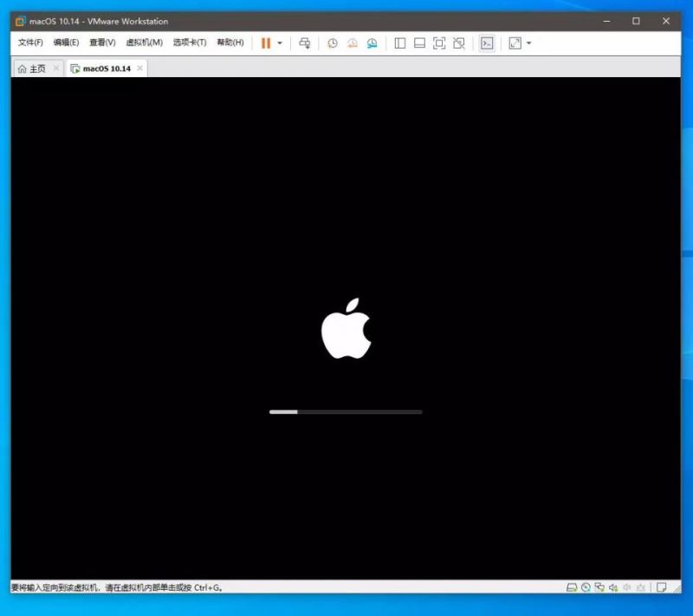Open the 帮助(H) menu

tap(230, 42)
